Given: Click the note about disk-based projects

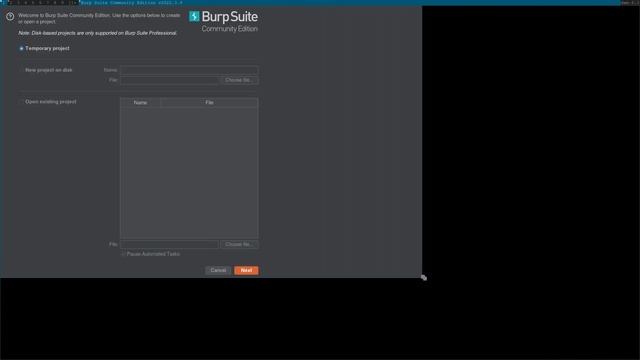Looking at the screenshot, I should (97, 33).
